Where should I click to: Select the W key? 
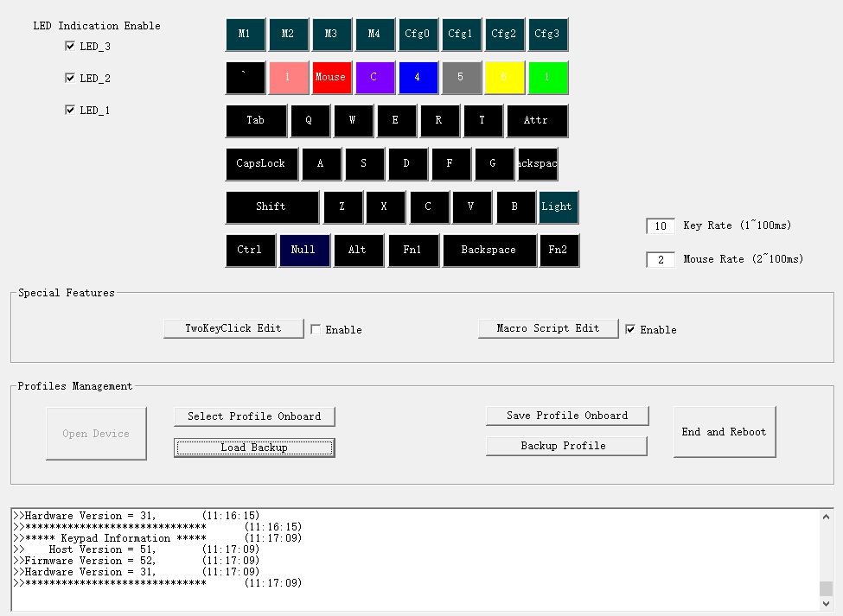point(354,121)
